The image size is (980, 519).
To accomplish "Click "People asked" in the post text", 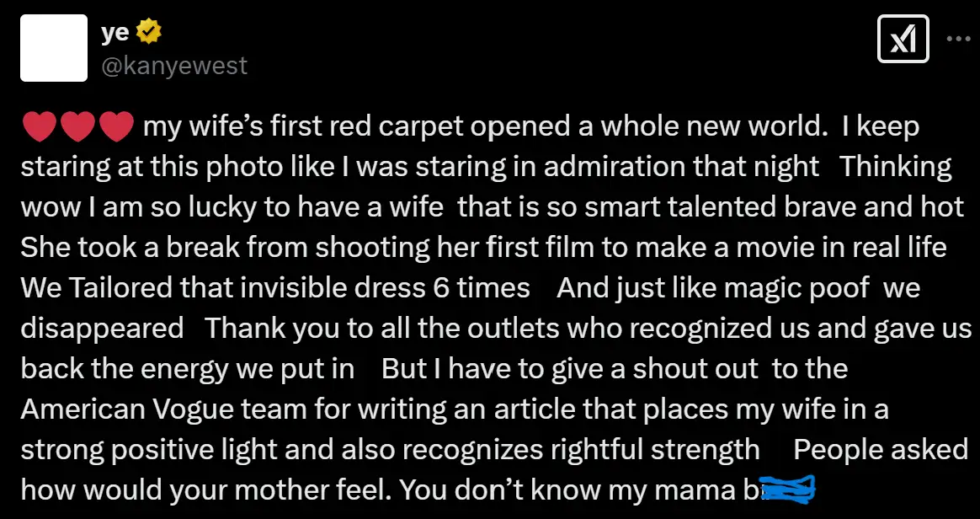I will [x=880, y=449].
